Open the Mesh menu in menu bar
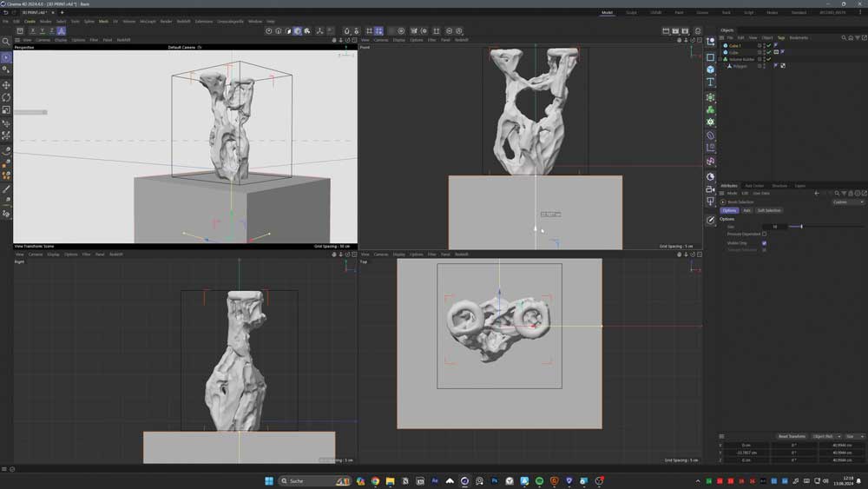 (103, 21)
